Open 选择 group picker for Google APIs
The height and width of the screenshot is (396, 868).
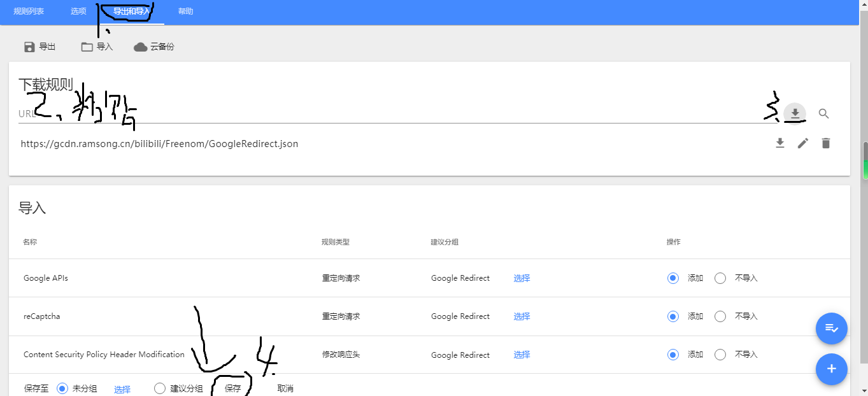pyautogui.click(x=522, y=278)
